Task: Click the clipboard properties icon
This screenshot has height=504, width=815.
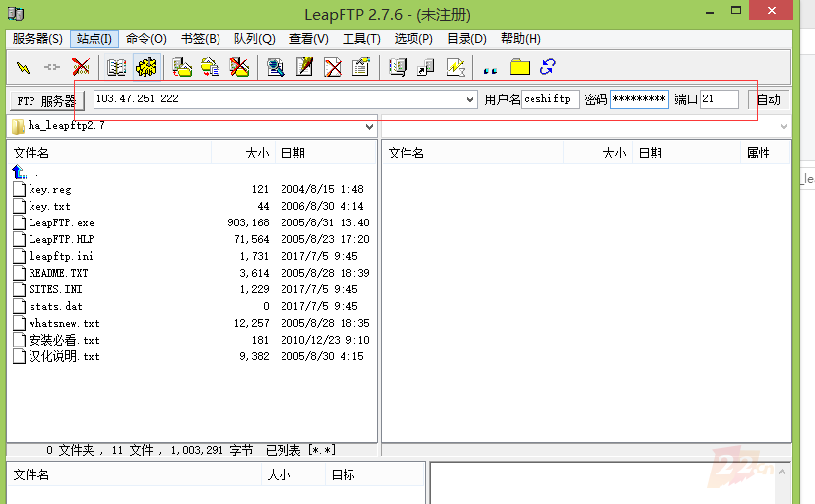Action: pyautogui.click(x=360, y=67)
